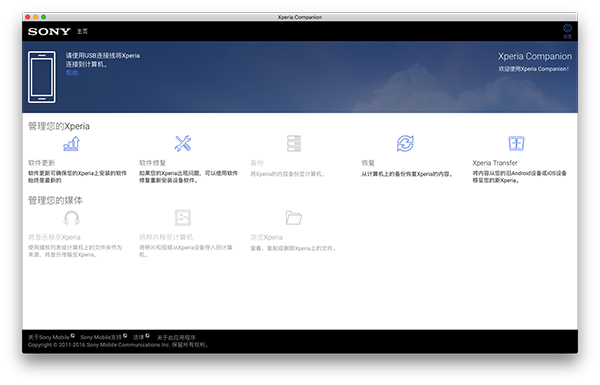
Task: Open the 帮助 help link
Action: coord(72,73)
